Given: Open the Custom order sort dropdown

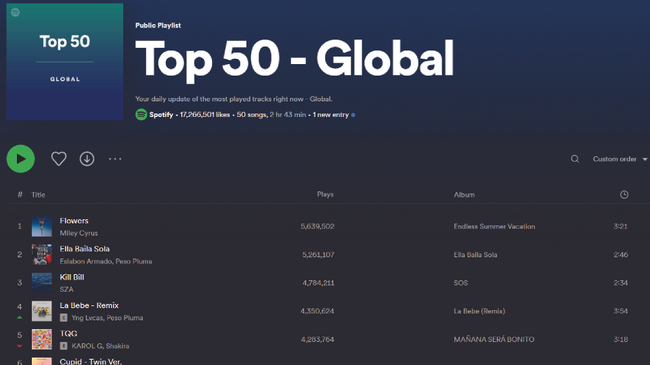Looking at the screenshot, I should (620, 159).
